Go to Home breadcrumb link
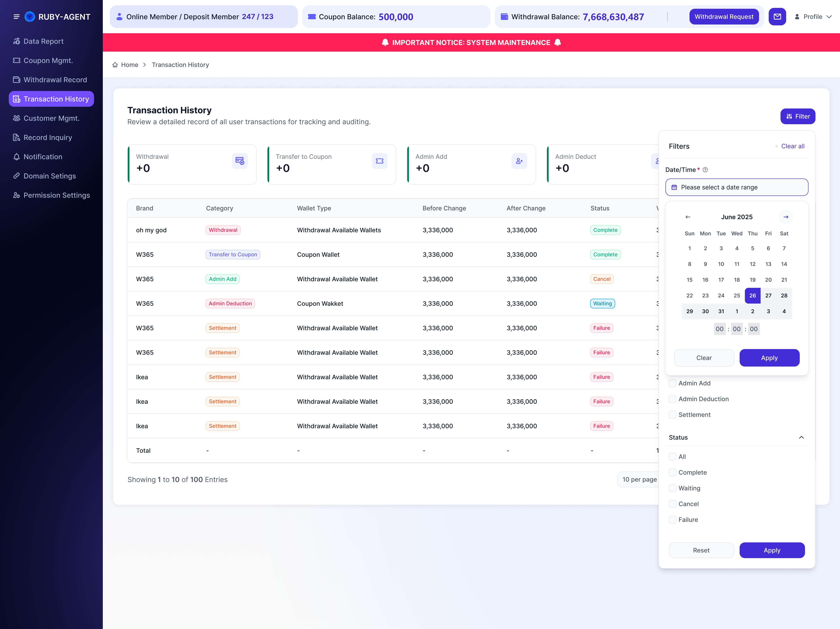This screenshot has height=629, width=840. point(129,65)
